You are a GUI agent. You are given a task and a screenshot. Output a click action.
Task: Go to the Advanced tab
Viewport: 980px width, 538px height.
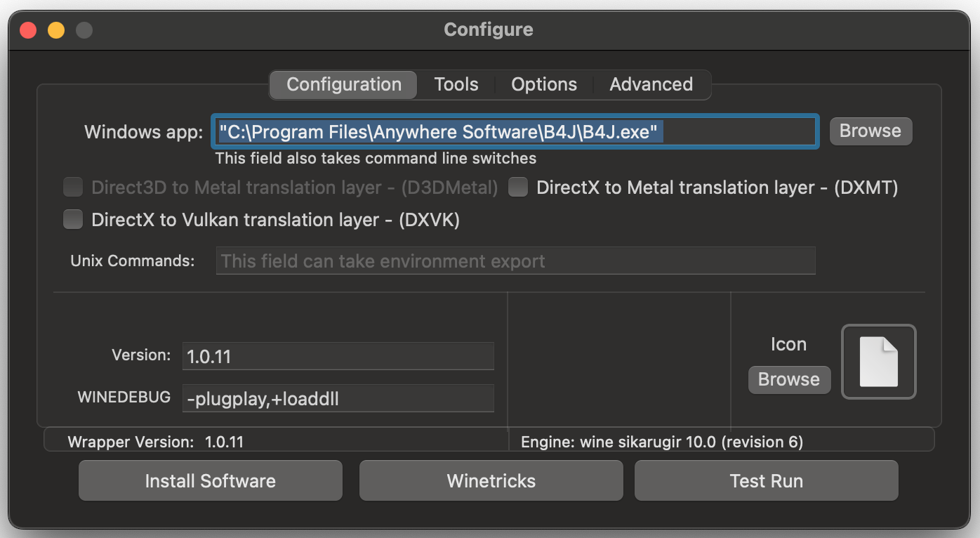pos(651,84)
